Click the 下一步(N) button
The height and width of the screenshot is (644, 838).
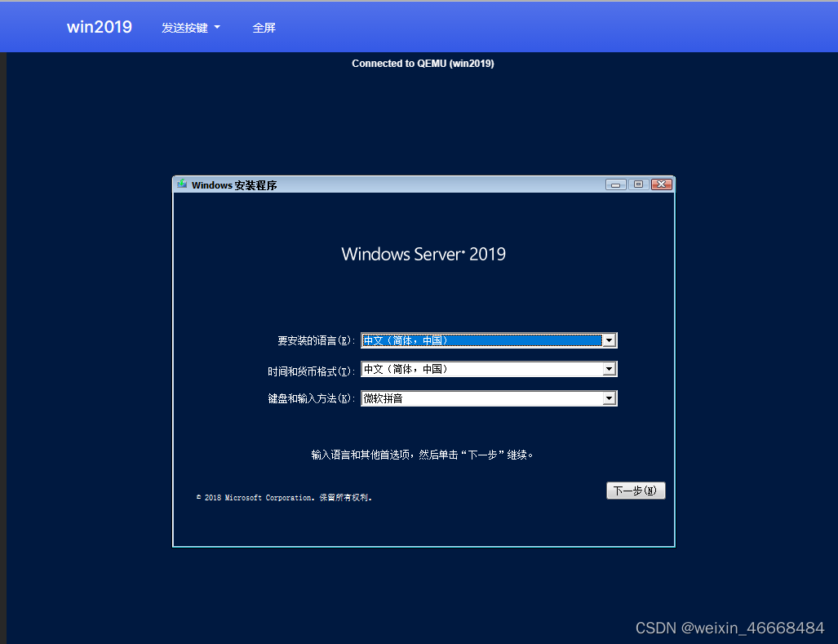tap(636, 491)
